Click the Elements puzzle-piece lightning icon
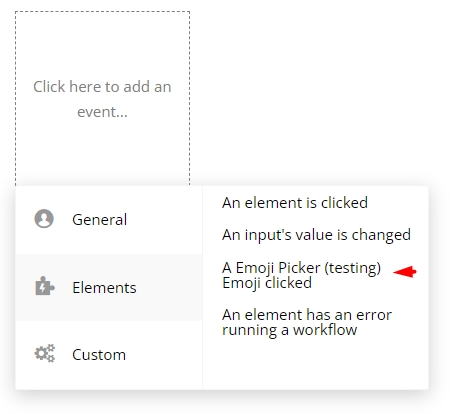 pyautogui.click(x=45, y=286)
